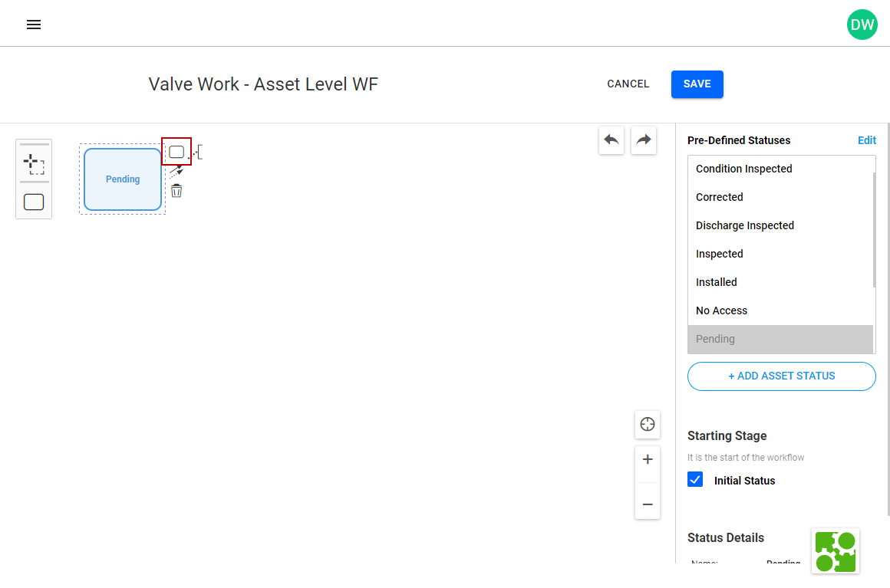This screenshot has width=890, height=588.
Task: Uncheck the Initial Status checkbox
Action: [695, 480]
